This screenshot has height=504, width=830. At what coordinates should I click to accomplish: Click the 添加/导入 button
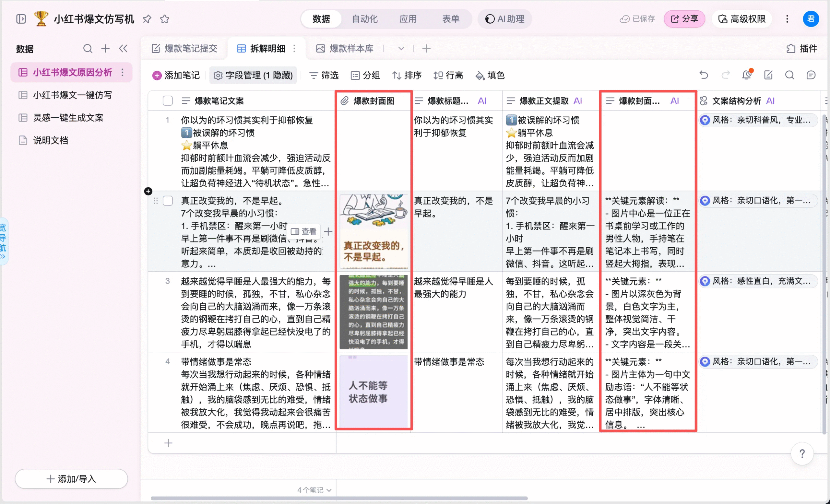pyautogui.click(x=71, y=478)
